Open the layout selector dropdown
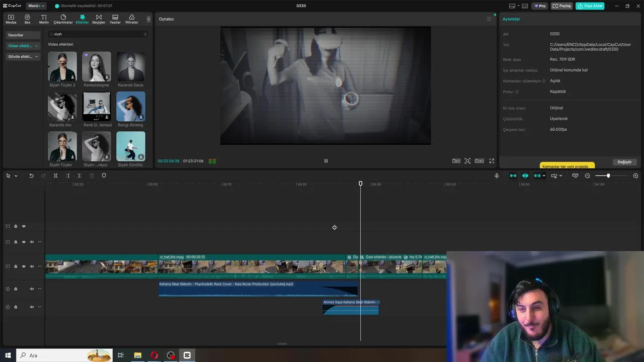644x362 pixels. pyautogui.click(x=514, y=6)
